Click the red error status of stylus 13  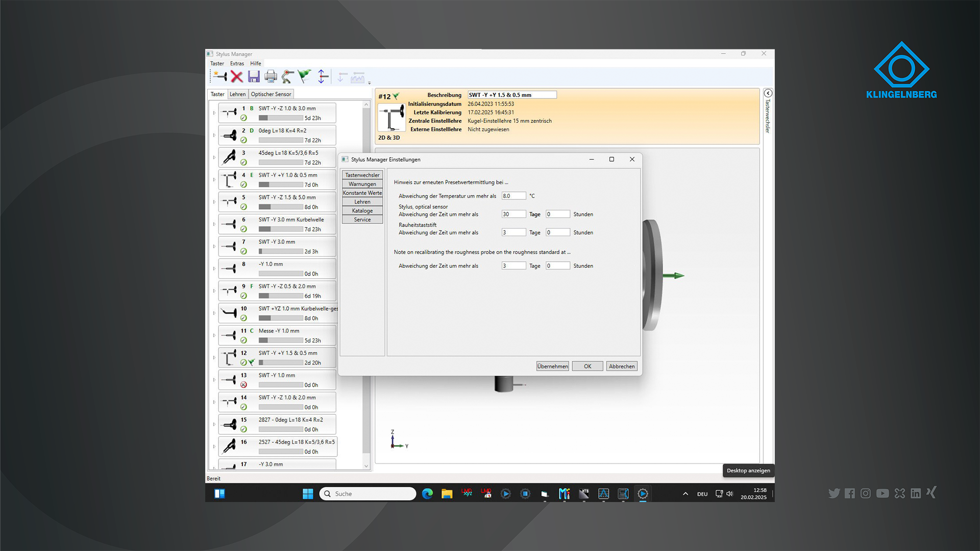click(243, 385)
